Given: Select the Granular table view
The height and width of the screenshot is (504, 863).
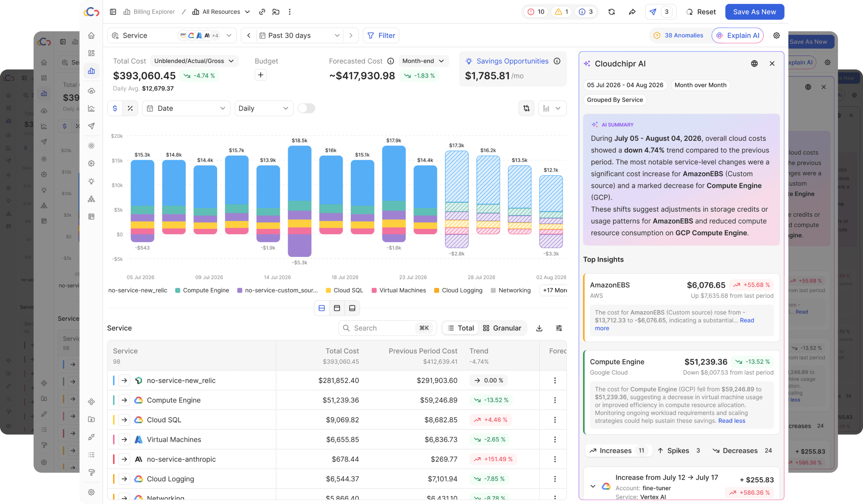Looking at the screenshot, I should click(502, 328).
